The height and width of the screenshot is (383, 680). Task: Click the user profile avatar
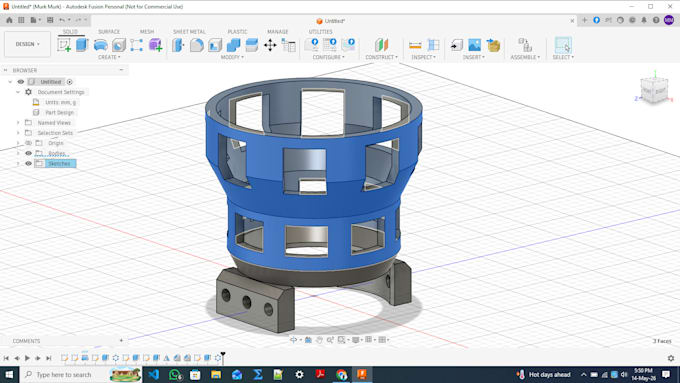pyautogui.click(x=669, y=20)
